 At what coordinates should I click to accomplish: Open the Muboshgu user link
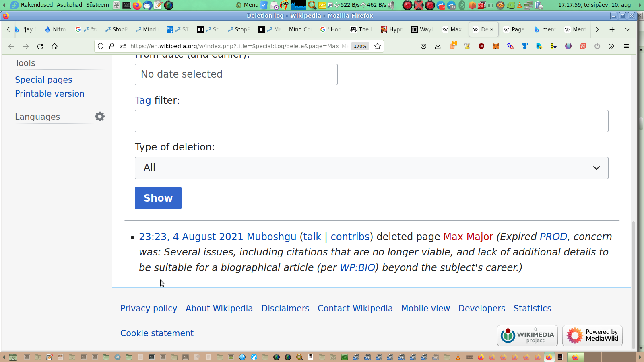click(272, 237)
